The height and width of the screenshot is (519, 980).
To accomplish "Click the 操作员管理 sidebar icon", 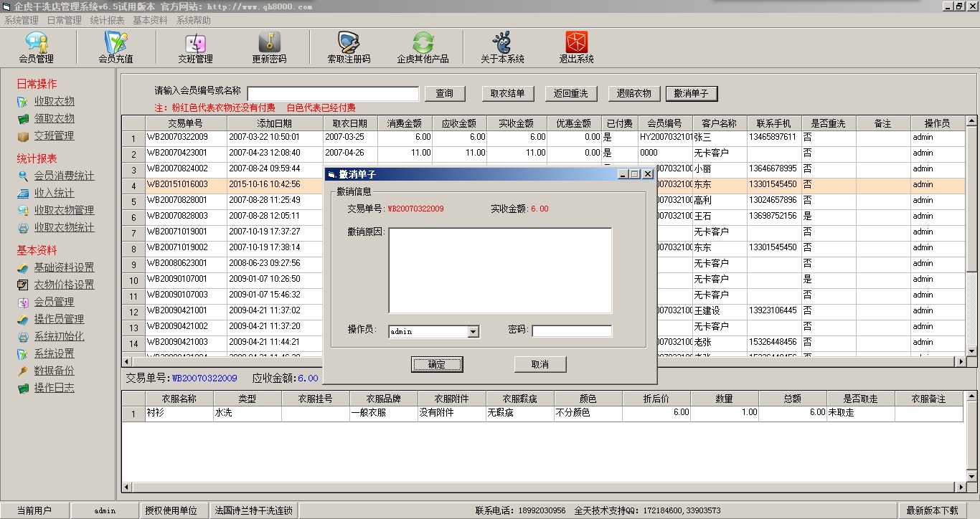I will 23,320.
